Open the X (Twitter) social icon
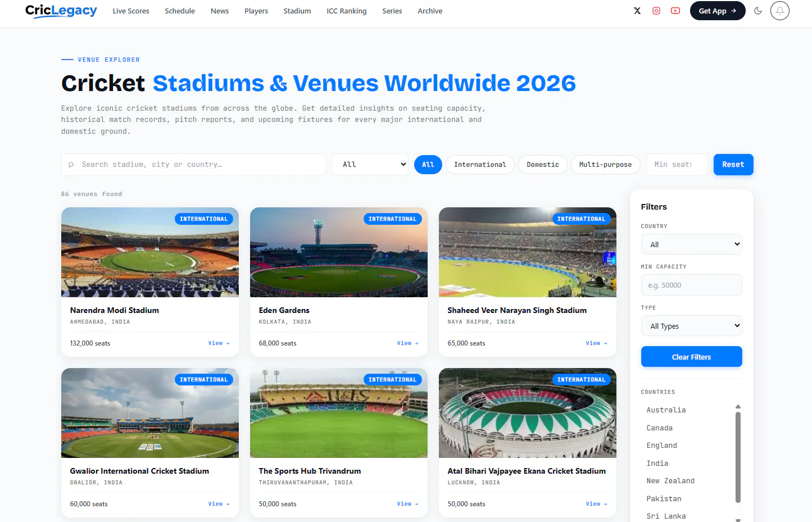Screen dimensions: 812x522 637,11
